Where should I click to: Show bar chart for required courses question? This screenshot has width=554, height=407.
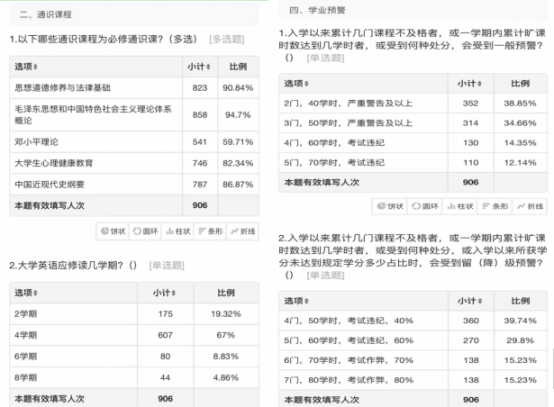pyautogui.click(x=210, y=231)
